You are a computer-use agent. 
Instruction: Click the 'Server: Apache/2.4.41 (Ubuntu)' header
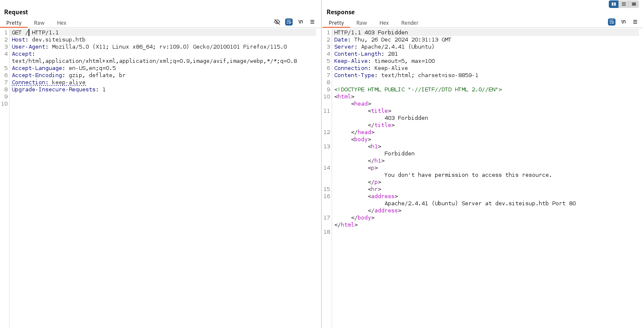click(x=384, y=46)
